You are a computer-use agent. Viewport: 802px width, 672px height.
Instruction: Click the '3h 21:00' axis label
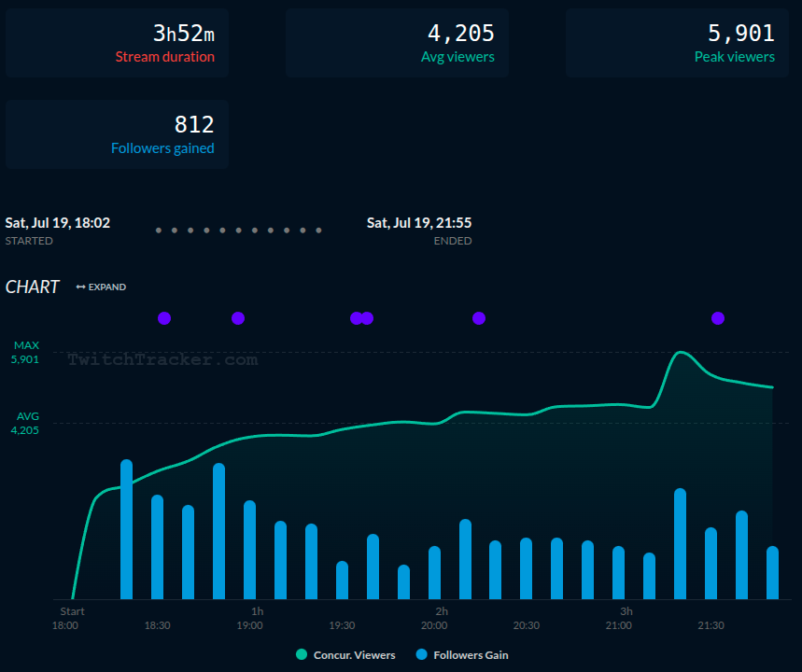(618, 618)
